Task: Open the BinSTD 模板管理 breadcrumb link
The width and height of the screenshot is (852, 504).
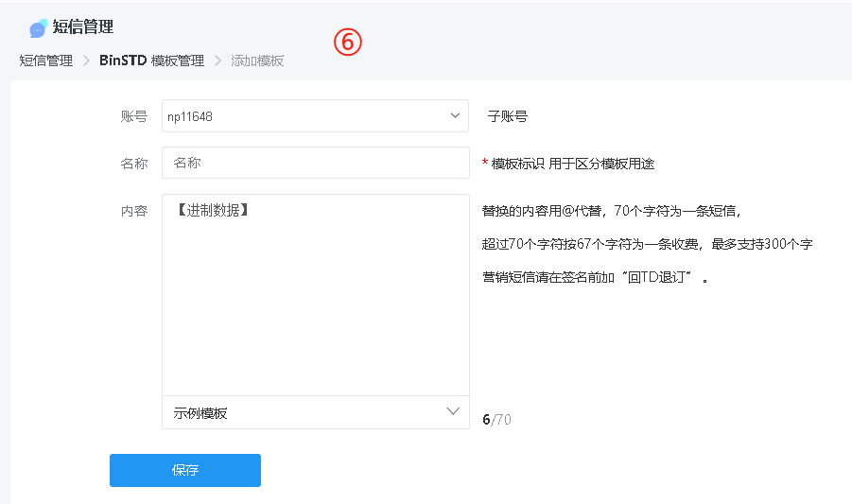Action: 151,61
